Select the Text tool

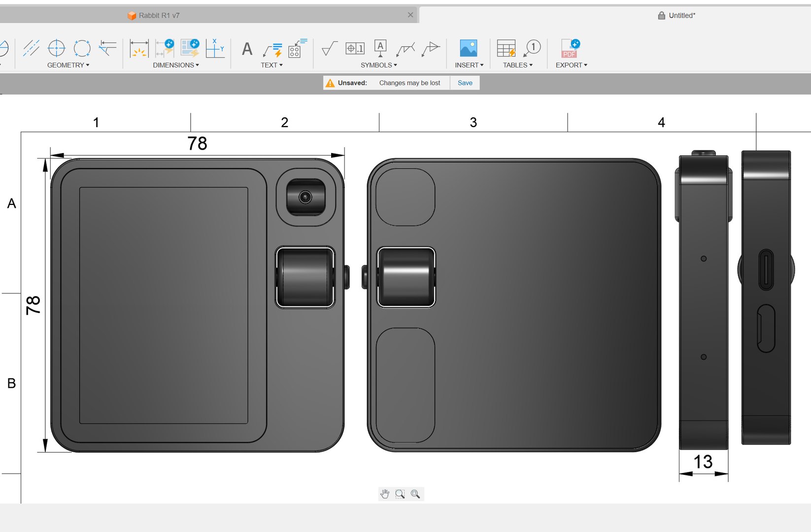click(x=247, y=49)
